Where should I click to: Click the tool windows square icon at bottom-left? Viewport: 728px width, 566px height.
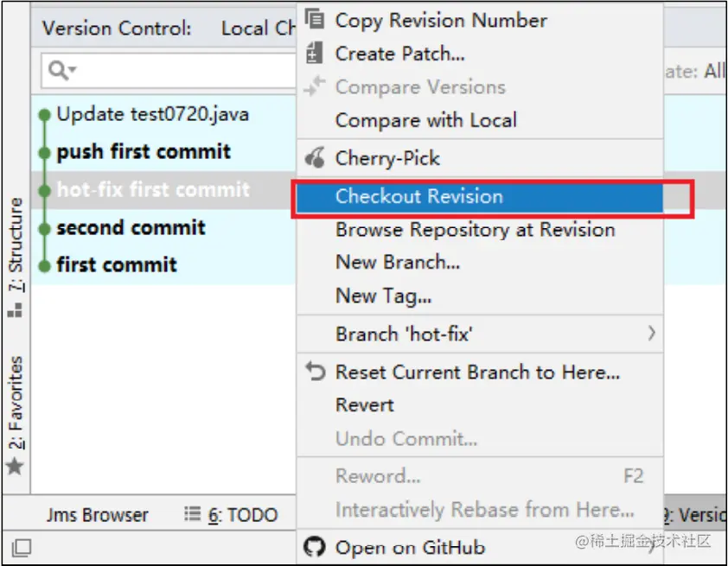21,548
